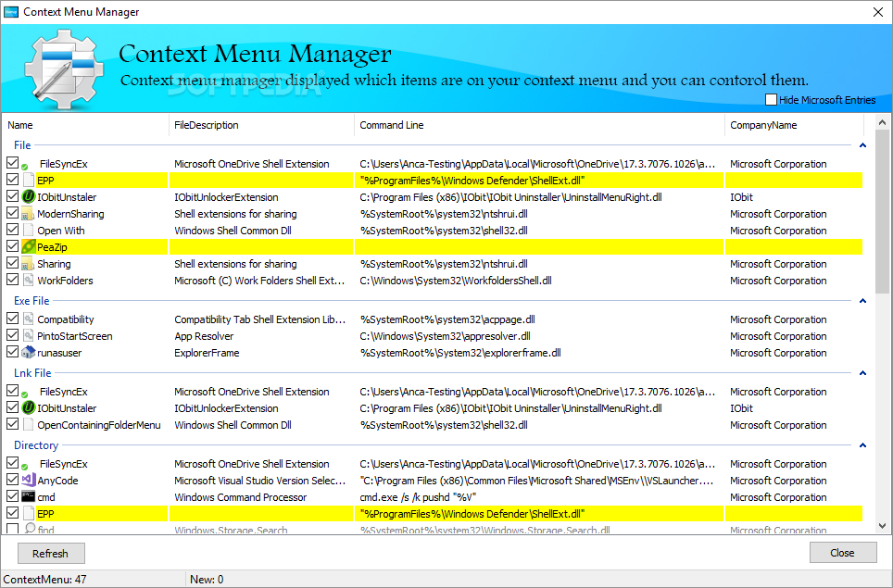Uncheck the PeaZip entry checkbox

13,246
